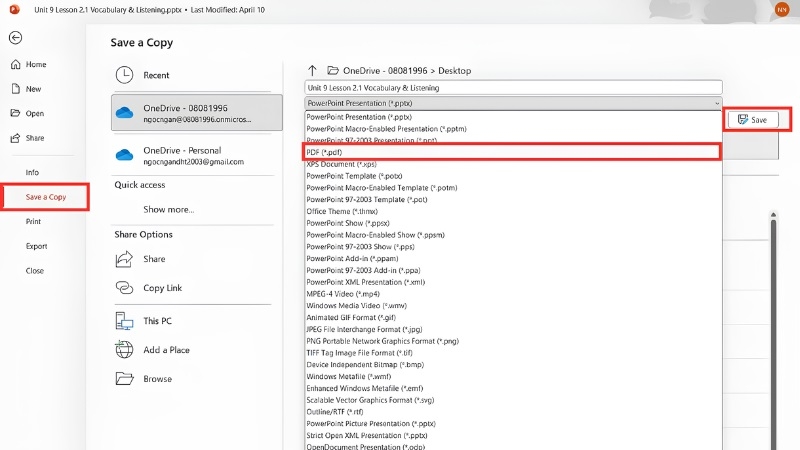This screenshot has width=800, height=450.
Task: Click OneDrive - 08081996 in path
Action: point(385,70)
